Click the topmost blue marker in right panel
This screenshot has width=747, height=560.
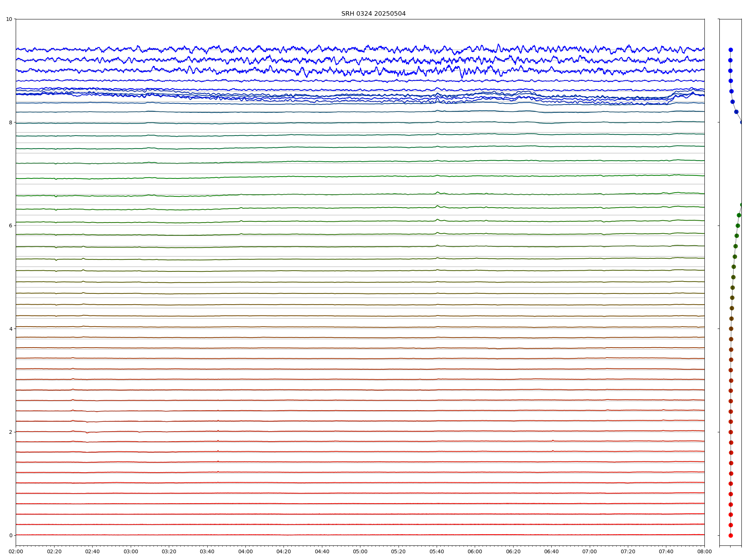point(731,50)
